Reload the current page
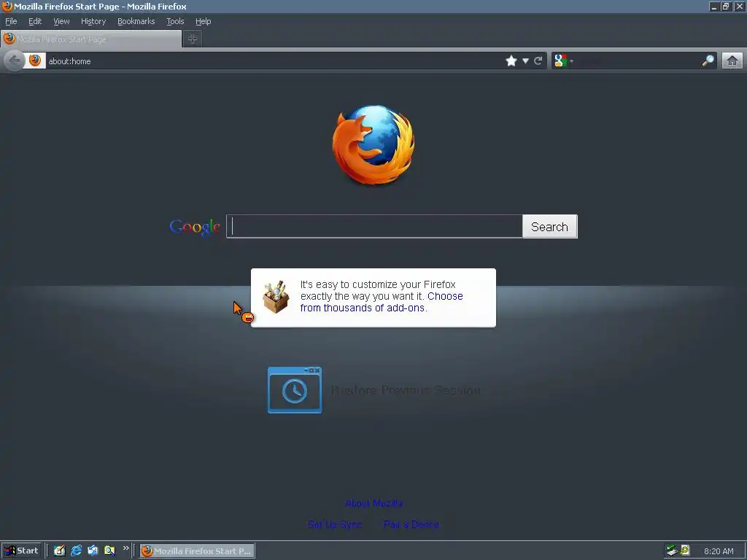This screenshot has height=560, width=747. pyautogui.click(x=538, y=61)
